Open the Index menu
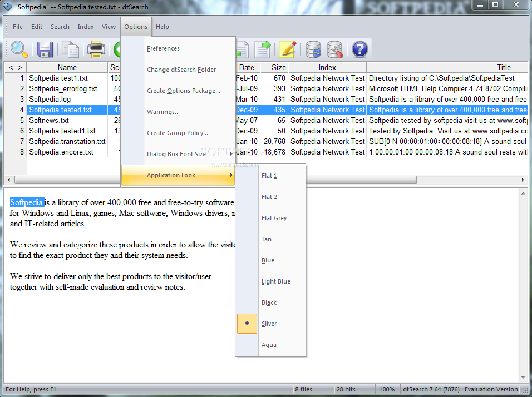 click(x=86, y=27)
